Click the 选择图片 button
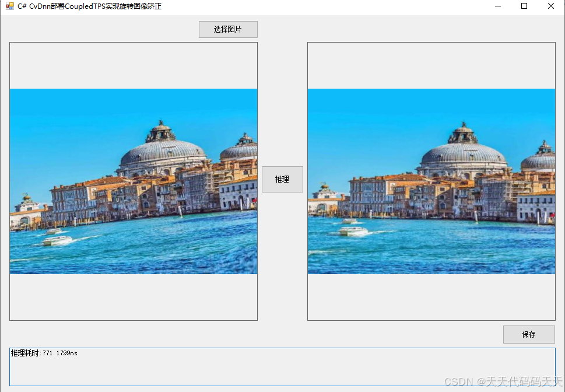 point(228,29)
